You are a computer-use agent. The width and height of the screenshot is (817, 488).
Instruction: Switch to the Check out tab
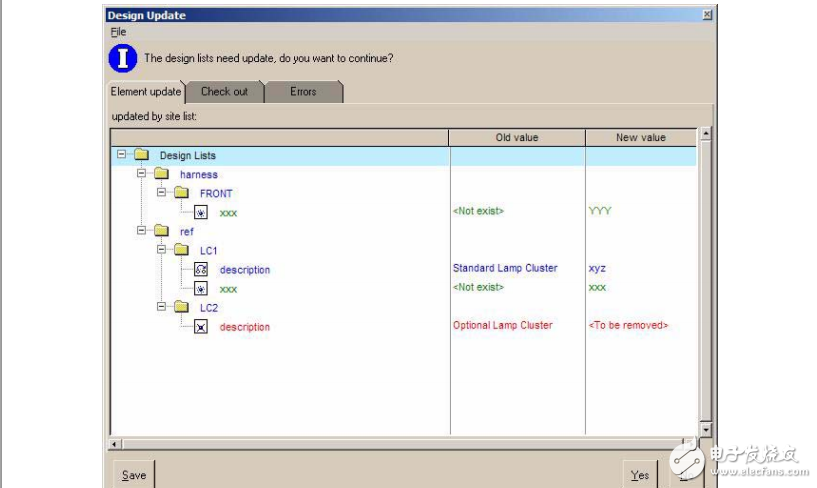coord(224,92)
